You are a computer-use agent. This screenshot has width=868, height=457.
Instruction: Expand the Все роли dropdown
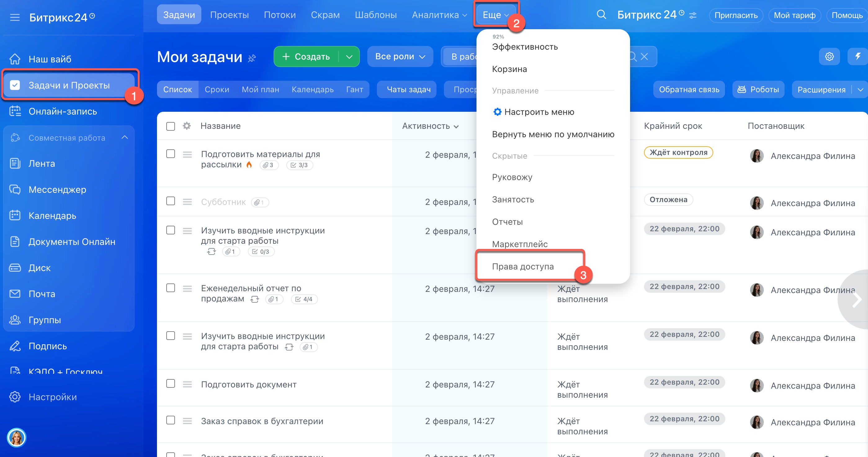point(400,57)
